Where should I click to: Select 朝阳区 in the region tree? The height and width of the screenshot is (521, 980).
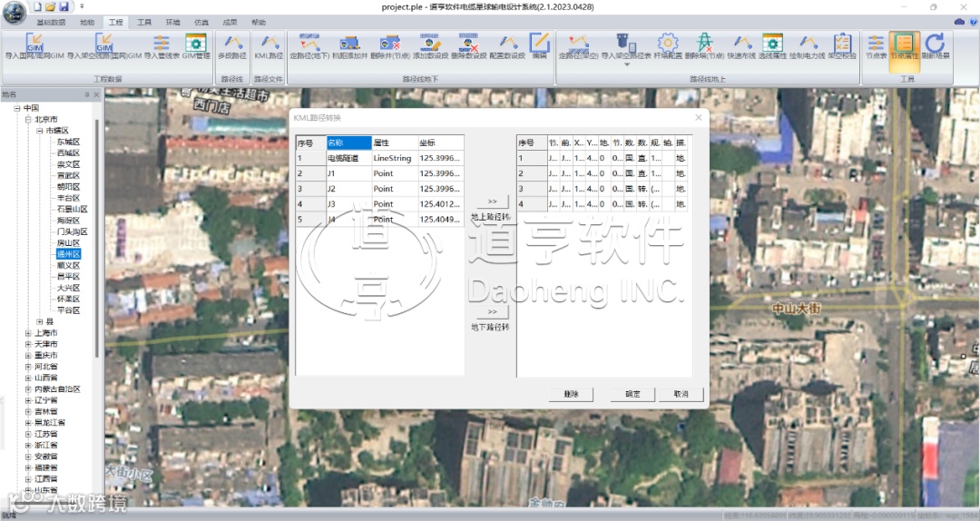68,187
